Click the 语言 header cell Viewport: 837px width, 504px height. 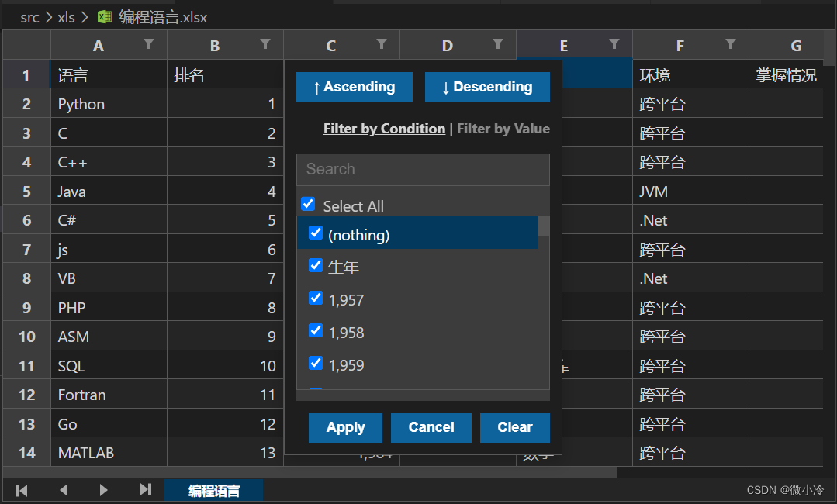[x=109, y=74]
